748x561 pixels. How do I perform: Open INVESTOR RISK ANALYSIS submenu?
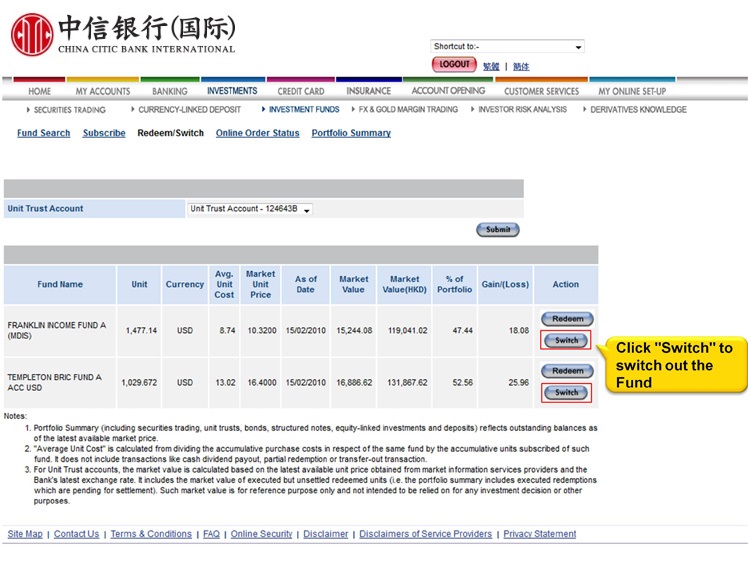(522, 109)
